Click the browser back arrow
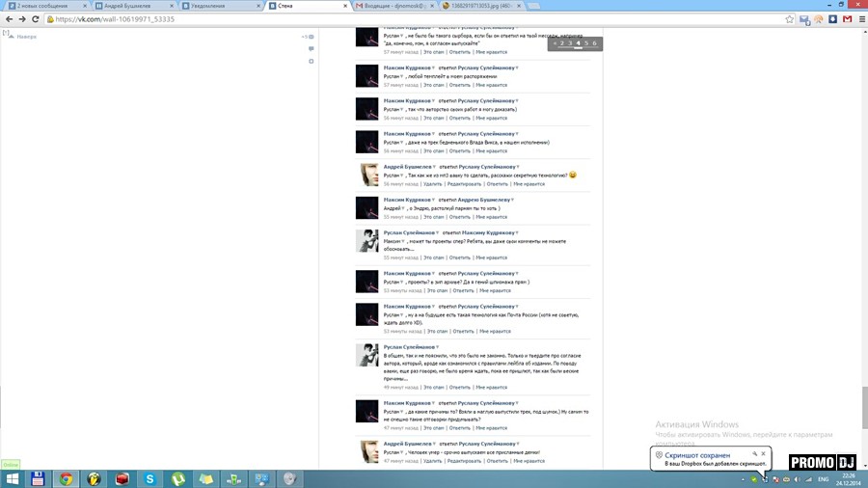 (x=9, y=19)
